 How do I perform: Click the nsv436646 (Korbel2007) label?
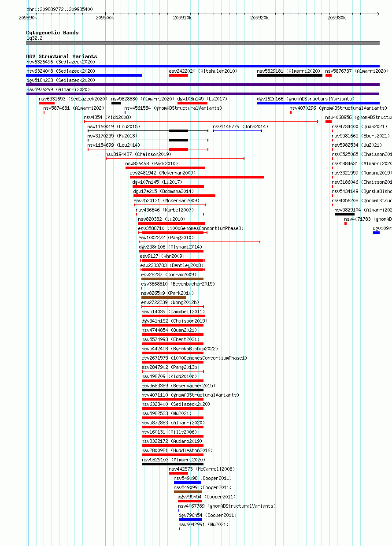[165, 210]
